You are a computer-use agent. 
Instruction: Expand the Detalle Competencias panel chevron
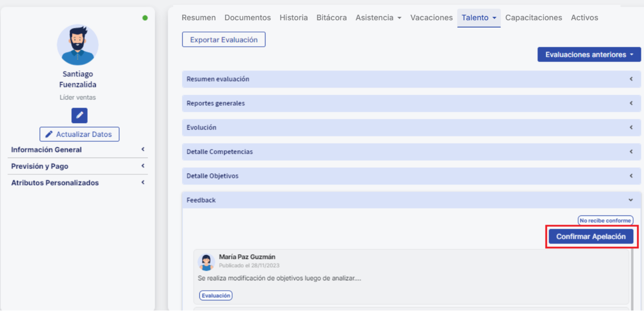(x=631, y=152)
